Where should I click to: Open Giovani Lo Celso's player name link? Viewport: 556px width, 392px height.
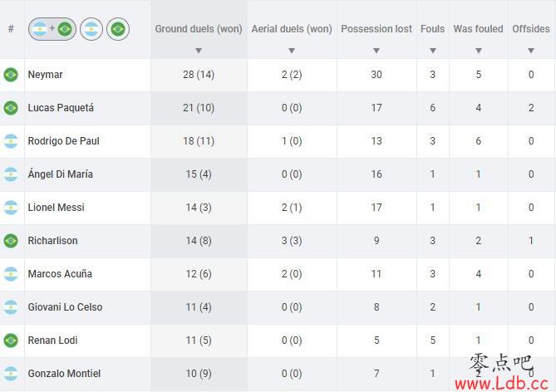click(65, 307)
